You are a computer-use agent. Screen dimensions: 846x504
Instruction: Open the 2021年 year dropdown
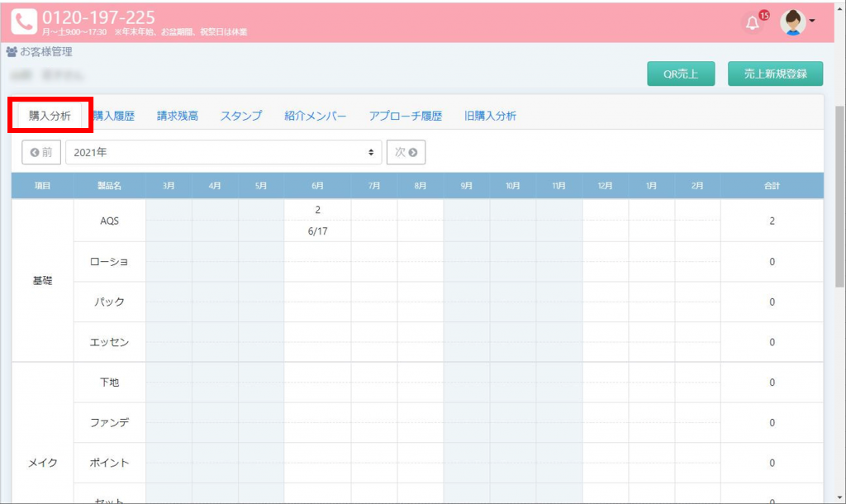coord(223,152)
